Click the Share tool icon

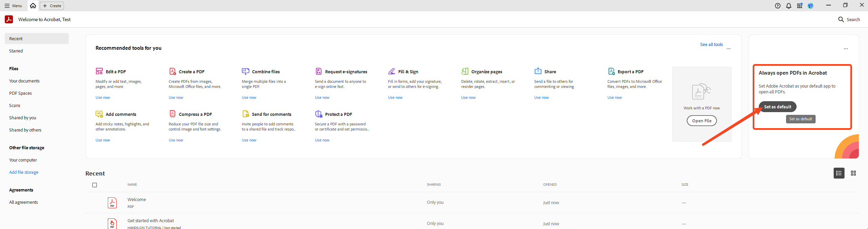click(x=538, y=71)
